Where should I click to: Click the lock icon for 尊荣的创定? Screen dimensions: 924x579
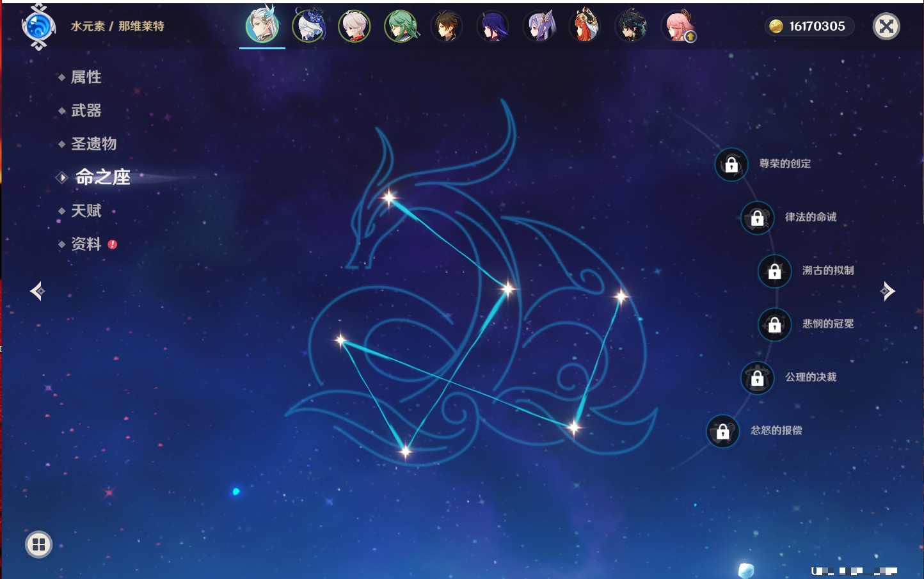tap(731, 164)
